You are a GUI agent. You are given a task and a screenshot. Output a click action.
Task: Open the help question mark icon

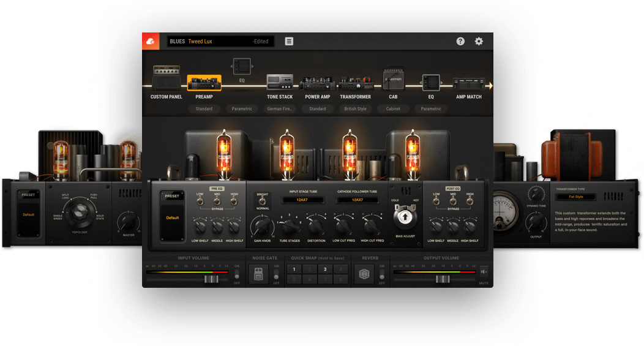coord(460,41)
